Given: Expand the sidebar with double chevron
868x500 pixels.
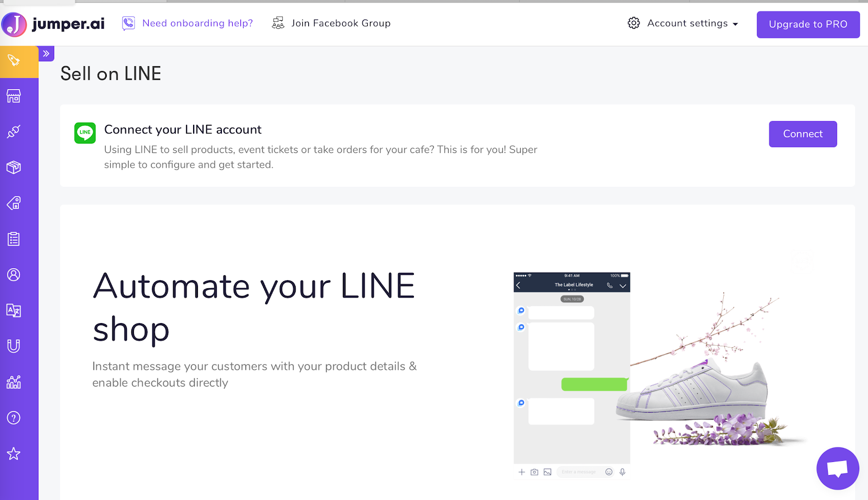Looking at the screenshot, I should (46, 54).
